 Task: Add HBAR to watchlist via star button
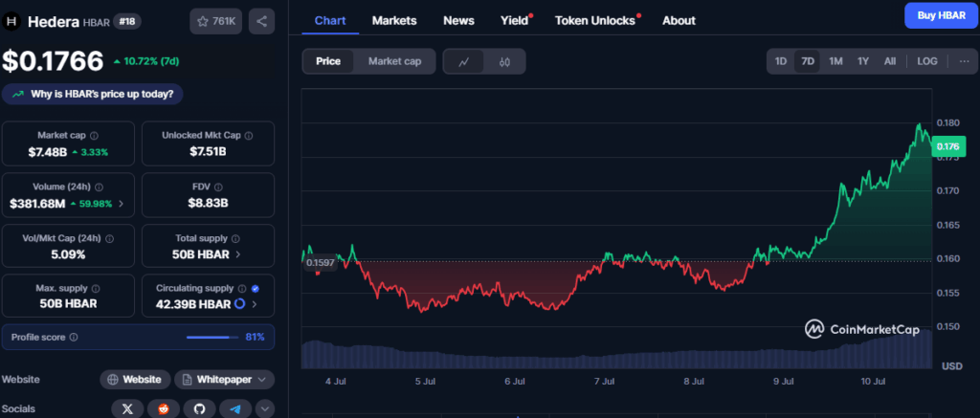(215, 21)
